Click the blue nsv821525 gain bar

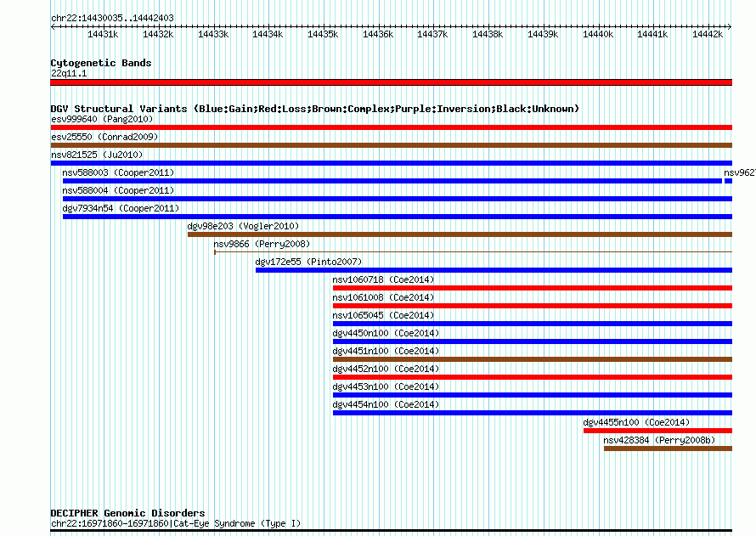point(391,163)
